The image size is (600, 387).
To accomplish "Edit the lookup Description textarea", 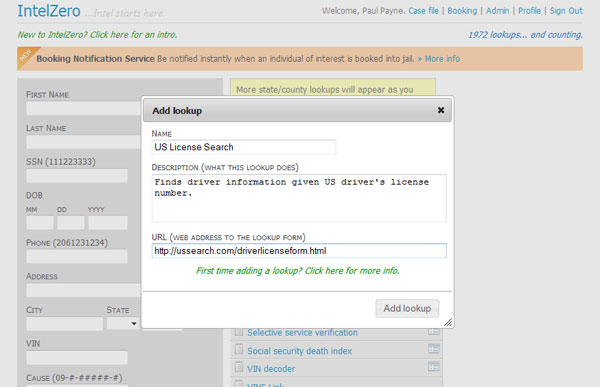I will click(x=299, y=198).
